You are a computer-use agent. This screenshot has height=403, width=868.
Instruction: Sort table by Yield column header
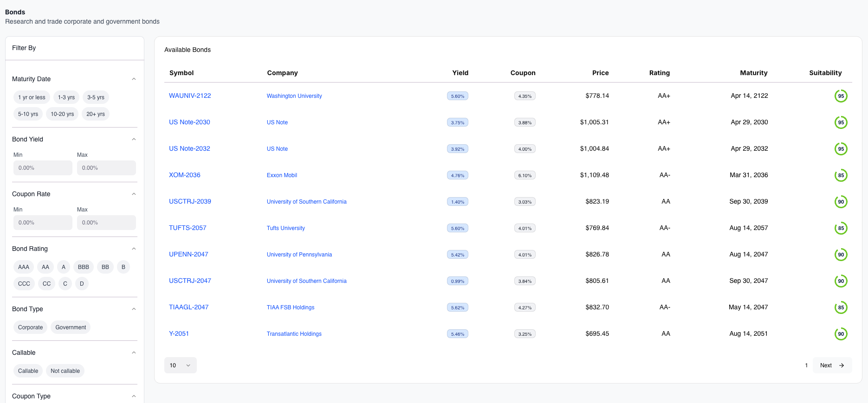tap(460, 73)
